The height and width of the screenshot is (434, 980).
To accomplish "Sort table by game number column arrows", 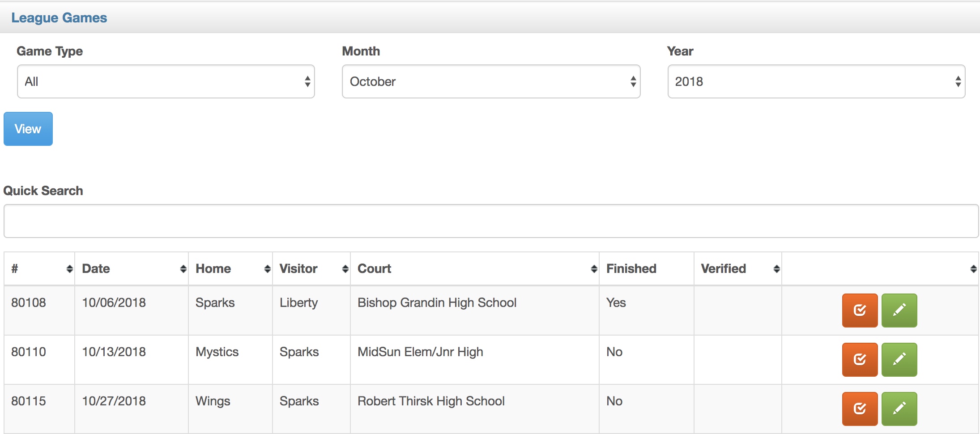I will click(69, 269).
